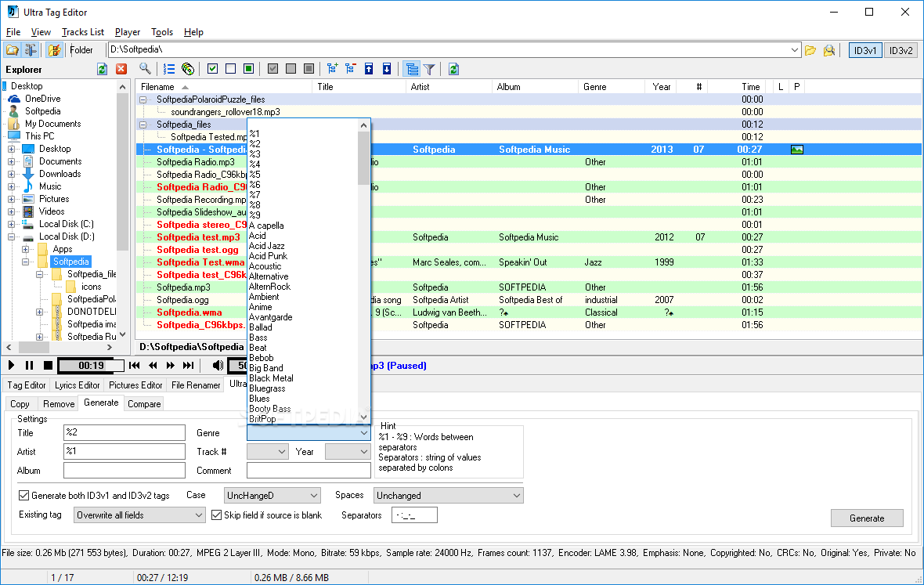The image size is (924, 585).
Task: Click the Separators input field
Action: click(414, 515)
